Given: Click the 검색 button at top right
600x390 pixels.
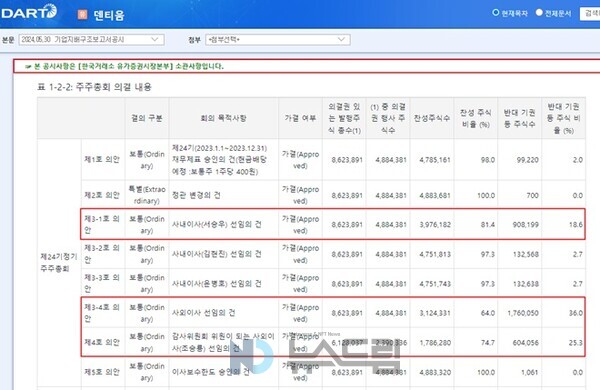Looking at the screenshot, I should point(590,13).
